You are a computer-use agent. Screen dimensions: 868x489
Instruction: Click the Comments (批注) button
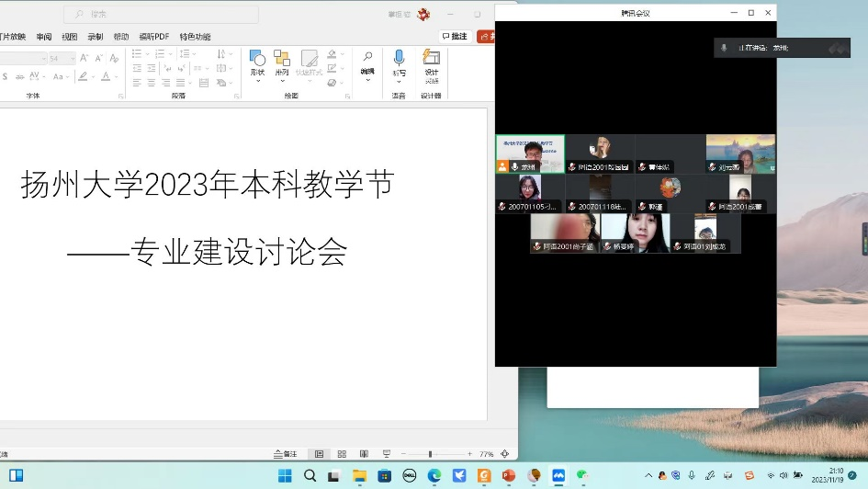pyautogui.click(x=455, y=37)
